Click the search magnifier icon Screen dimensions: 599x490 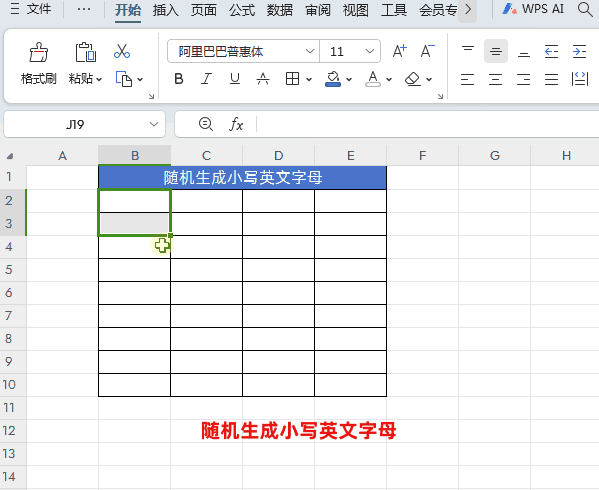(x=585, y=9)
